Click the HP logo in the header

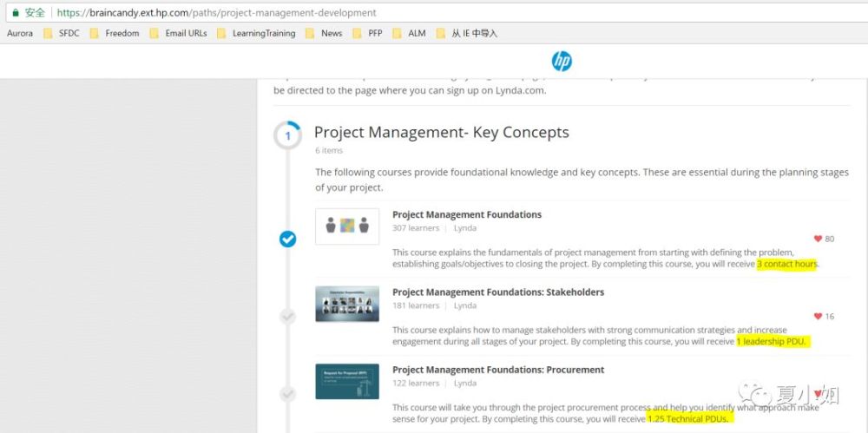562,62
